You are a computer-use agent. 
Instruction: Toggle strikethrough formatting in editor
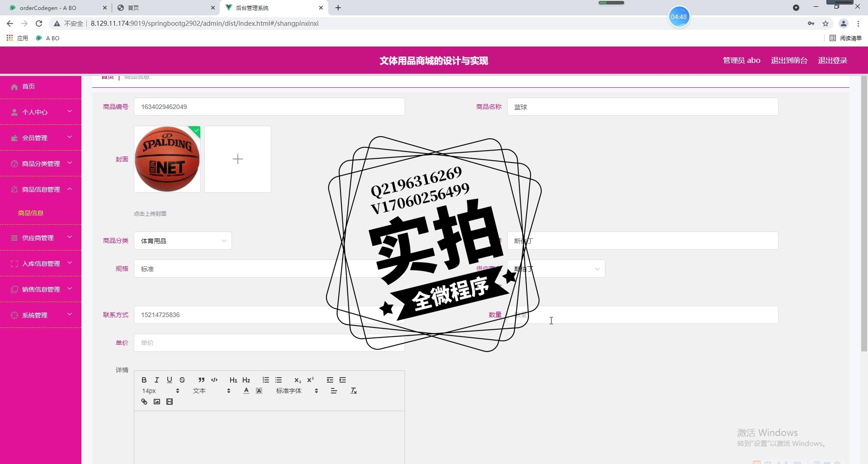click(x=182, y=380)
